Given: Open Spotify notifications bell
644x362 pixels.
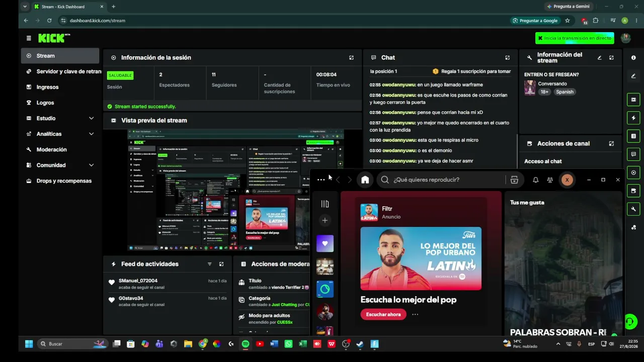Looking at the screenshot, I should coord(535,179).
